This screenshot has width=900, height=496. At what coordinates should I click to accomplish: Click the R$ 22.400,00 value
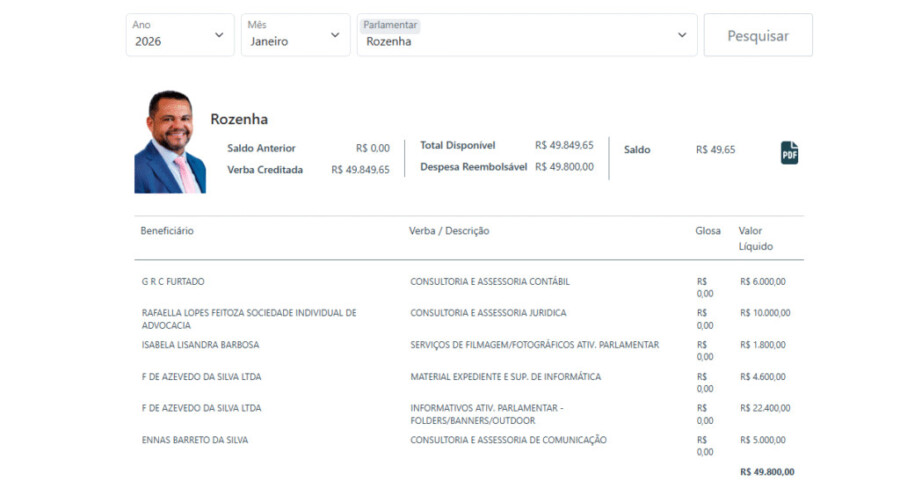[x=765, y=408]
